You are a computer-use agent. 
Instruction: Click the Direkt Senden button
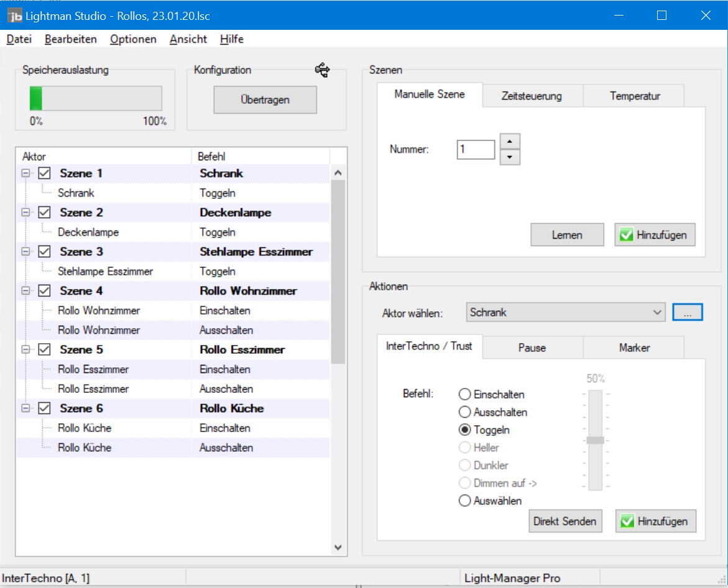coord(564,521)
